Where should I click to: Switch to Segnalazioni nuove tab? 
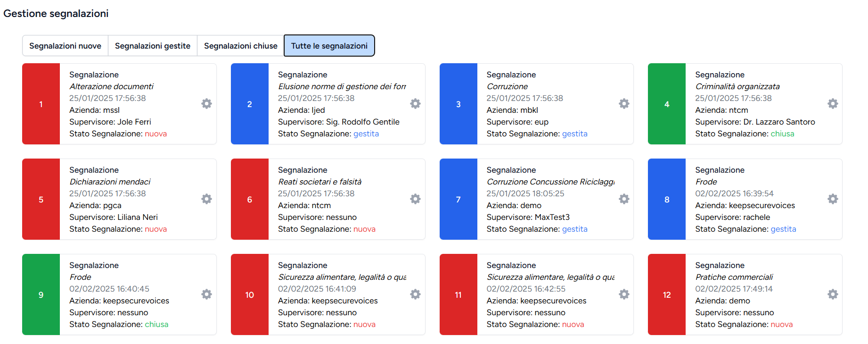[65, 45]
